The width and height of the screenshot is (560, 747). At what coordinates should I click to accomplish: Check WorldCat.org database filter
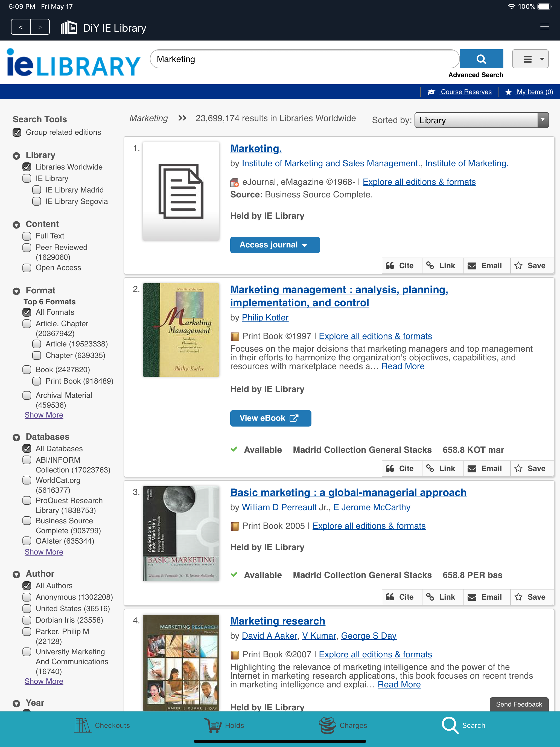[27, 480]
